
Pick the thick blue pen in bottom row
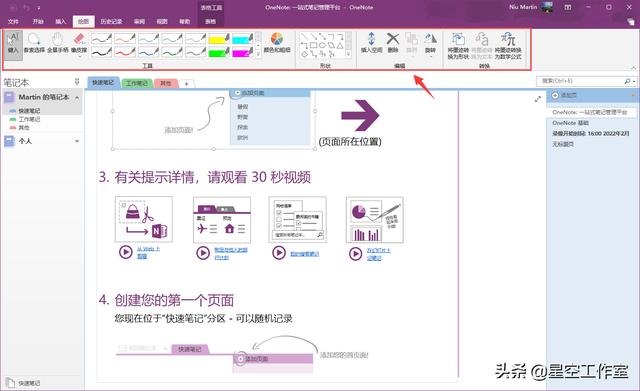[149, 52]
